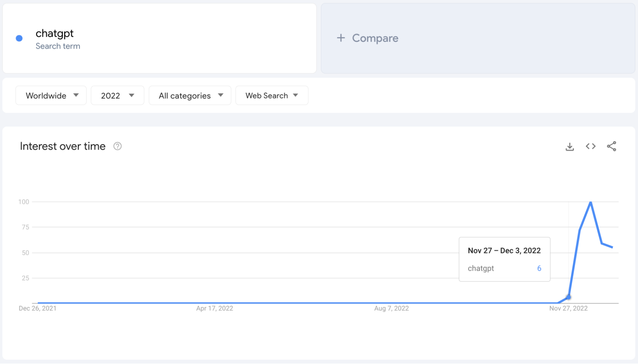Select the peak value at score 100
Viewport: 638px width, 364px height.
[590, 201]
